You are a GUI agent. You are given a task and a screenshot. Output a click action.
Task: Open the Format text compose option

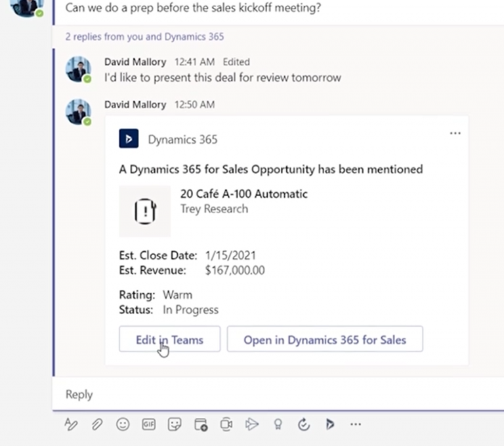[71, 424]
